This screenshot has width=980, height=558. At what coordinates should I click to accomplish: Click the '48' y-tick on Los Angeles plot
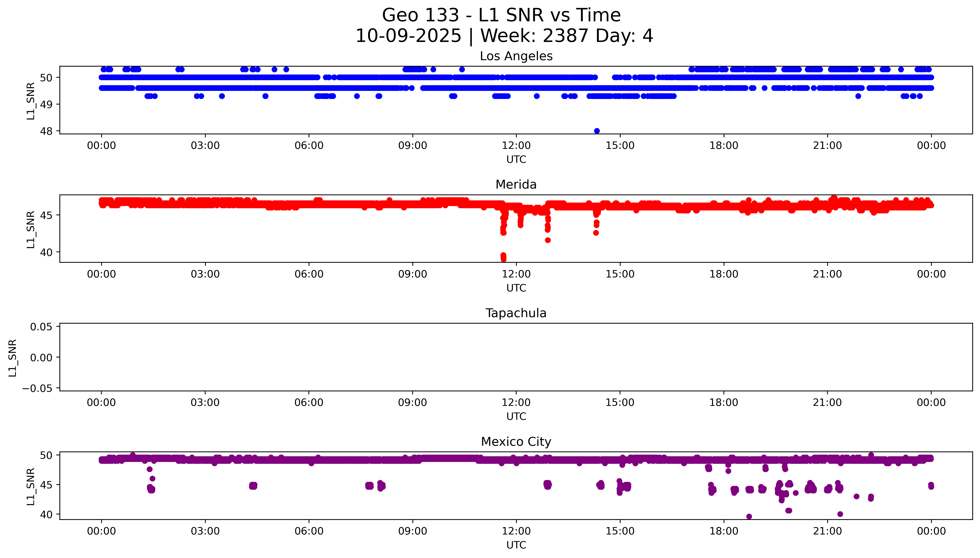pyautogui.click(x=47, y=131)
